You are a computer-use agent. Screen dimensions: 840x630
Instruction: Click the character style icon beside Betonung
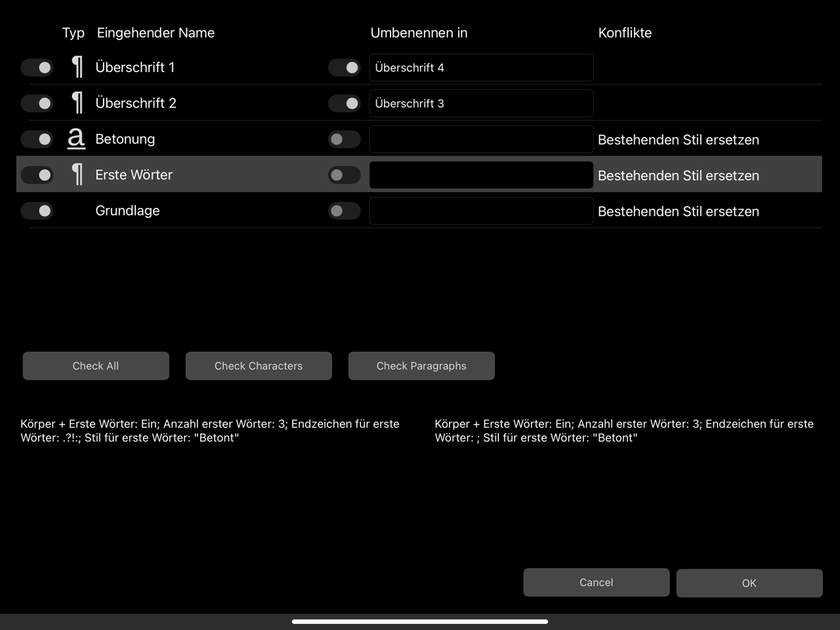(76, 138)
